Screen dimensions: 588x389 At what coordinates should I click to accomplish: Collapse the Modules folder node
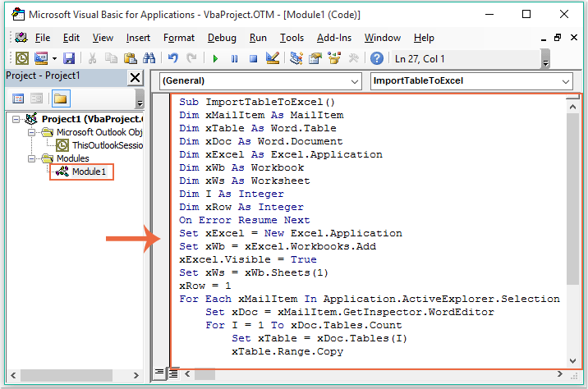(31, 158)
